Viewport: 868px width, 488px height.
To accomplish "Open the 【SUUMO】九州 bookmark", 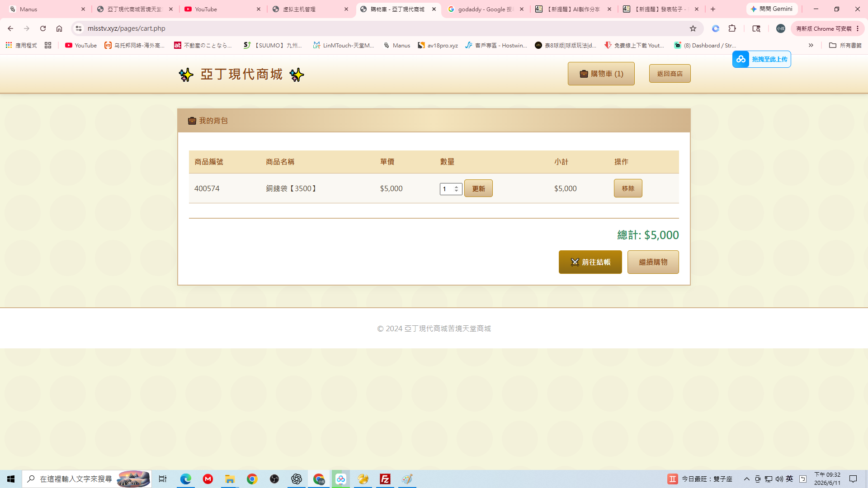I will pyautogui.click(x=273, y=45).
